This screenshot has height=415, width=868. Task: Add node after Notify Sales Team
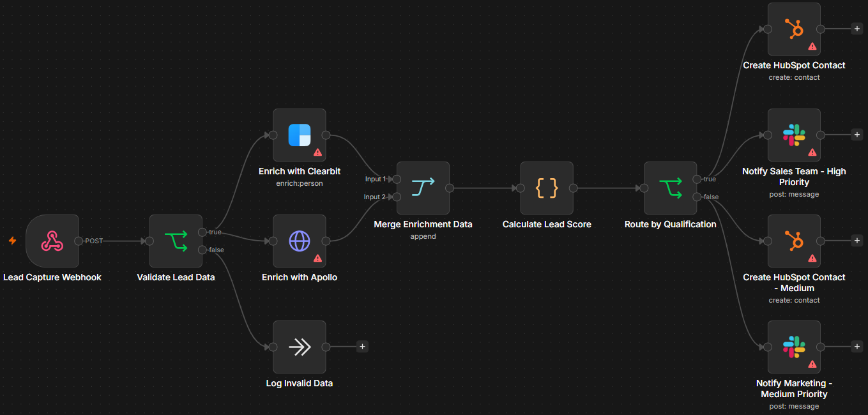pos(857,135)
